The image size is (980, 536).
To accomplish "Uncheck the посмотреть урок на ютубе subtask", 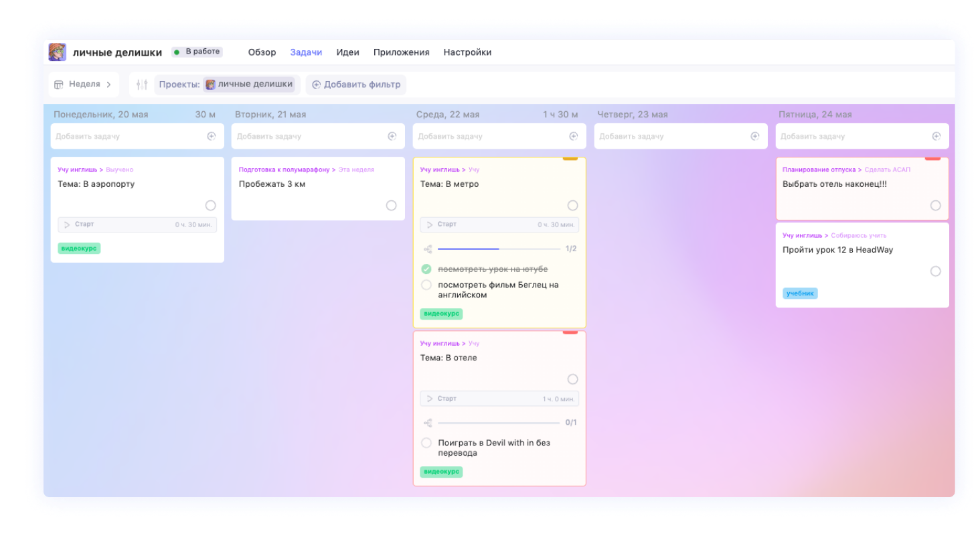I will pyautogui.click(x=426, y=269).
